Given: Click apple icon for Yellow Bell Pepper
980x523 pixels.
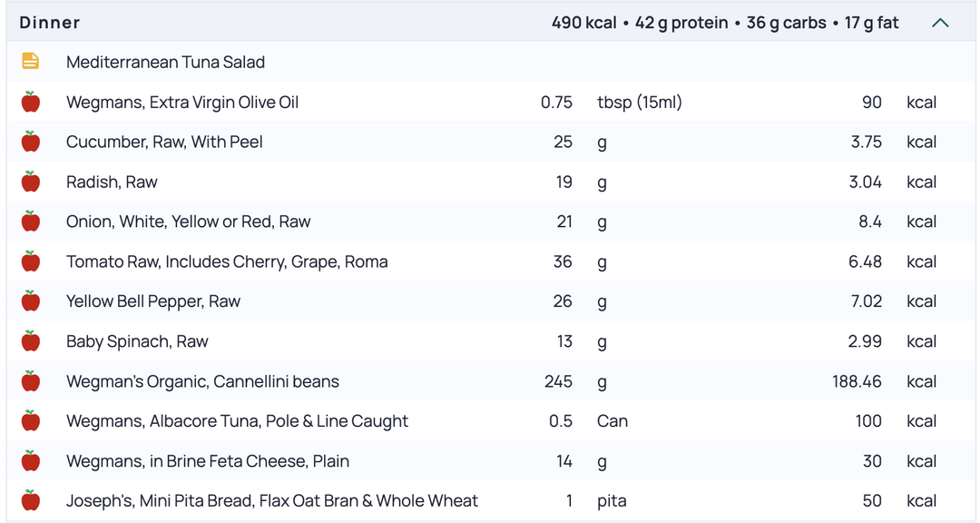Looking at the screenshot, I should (x=31, y=301).
